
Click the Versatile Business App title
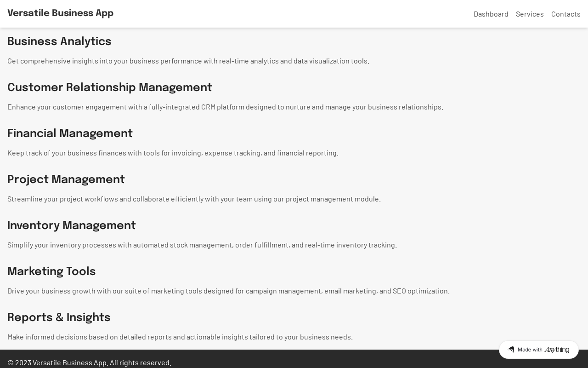60,13
